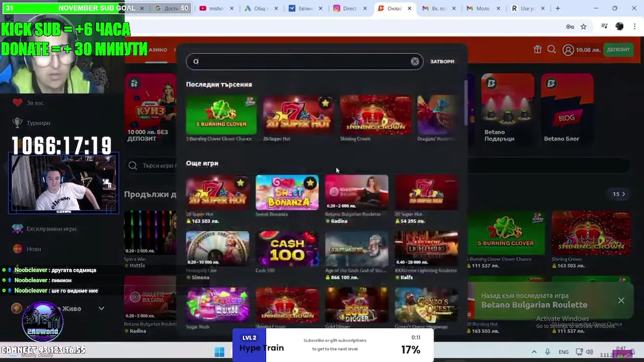Dismiss the Назад към последната игра notification
The height and width of the screenshot is (362, 644).
click(x=621, y=300)
